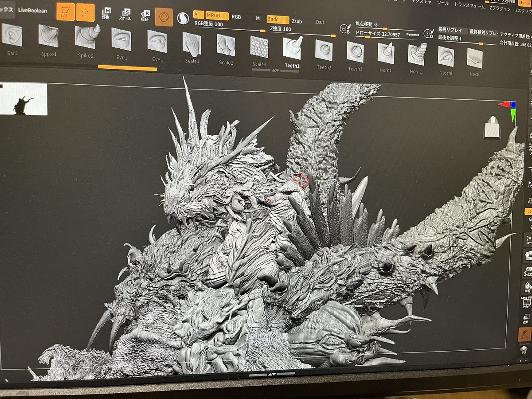Select the Teeth3 brush
Viewport: 532px width, 399px height.
point(355,52)
